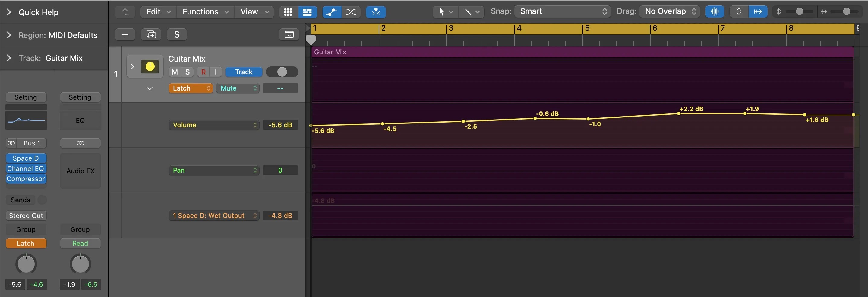868x297 pixels.
Task: Select the automation curve points icon
Action: (332, 12)
